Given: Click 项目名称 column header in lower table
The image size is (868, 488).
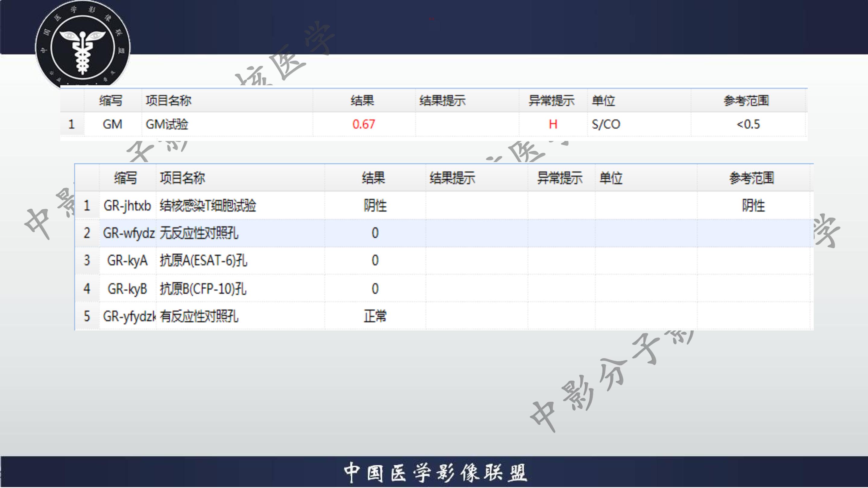Looking at the screenshot, I should coord(182,178).
